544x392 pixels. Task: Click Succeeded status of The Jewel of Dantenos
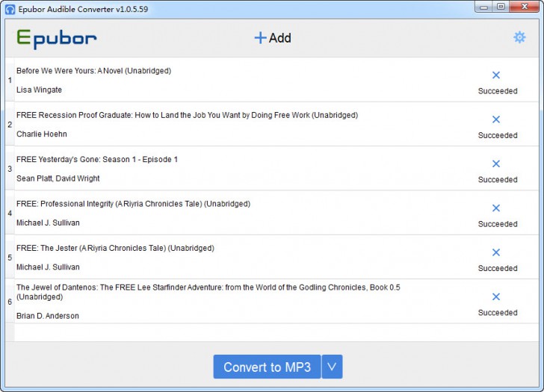498,313
